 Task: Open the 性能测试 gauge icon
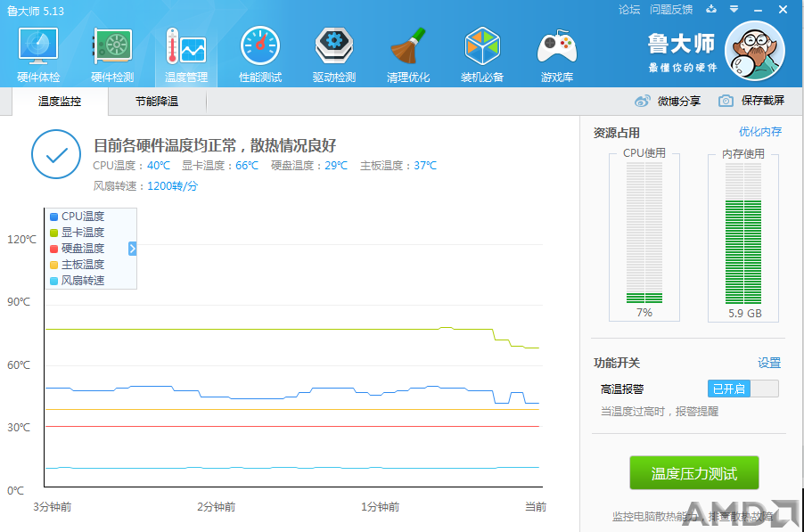260,46
